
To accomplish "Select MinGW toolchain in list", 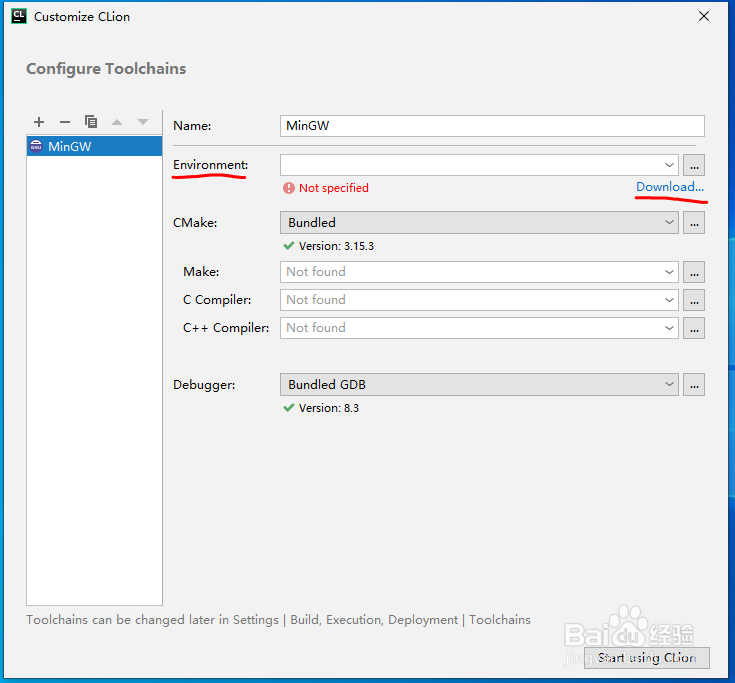I will (94, 146).
